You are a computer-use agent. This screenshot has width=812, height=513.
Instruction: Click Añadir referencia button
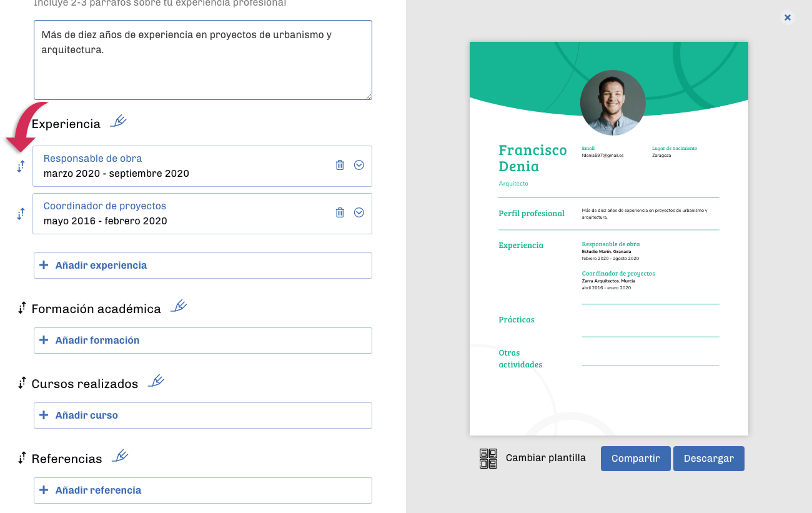(x=203, y=491)
